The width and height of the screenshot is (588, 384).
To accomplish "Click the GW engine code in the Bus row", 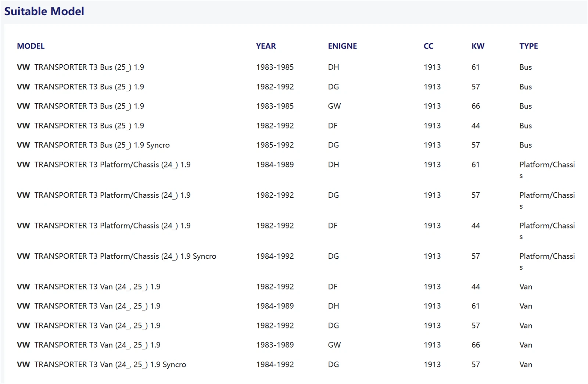I will (x=334, y=106).
